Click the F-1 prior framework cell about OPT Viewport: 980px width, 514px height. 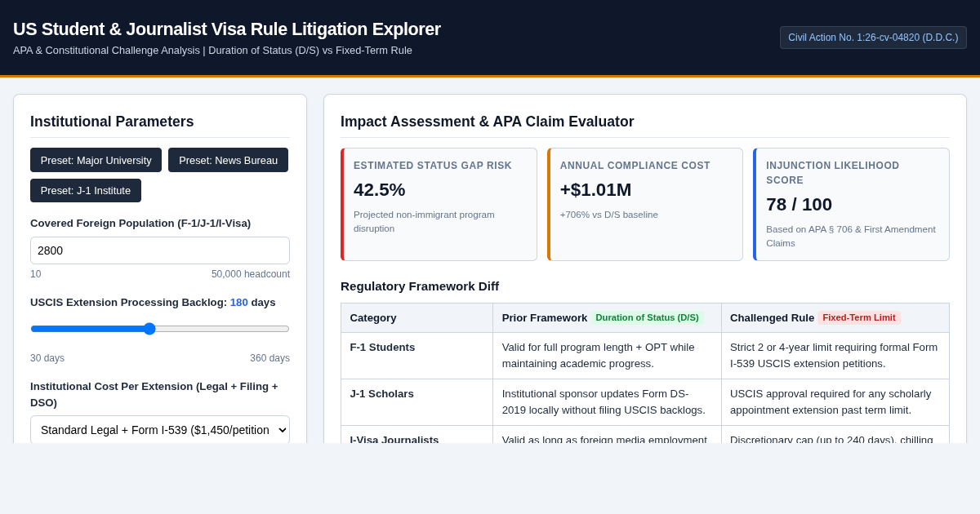coord(607,356)
